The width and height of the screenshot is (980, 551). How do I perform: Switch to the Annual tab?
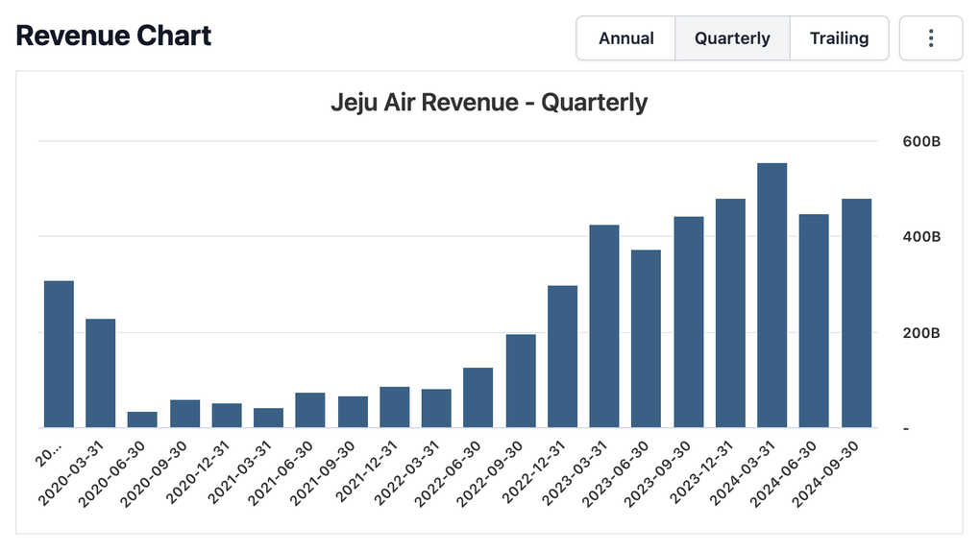tap(625, 38)
